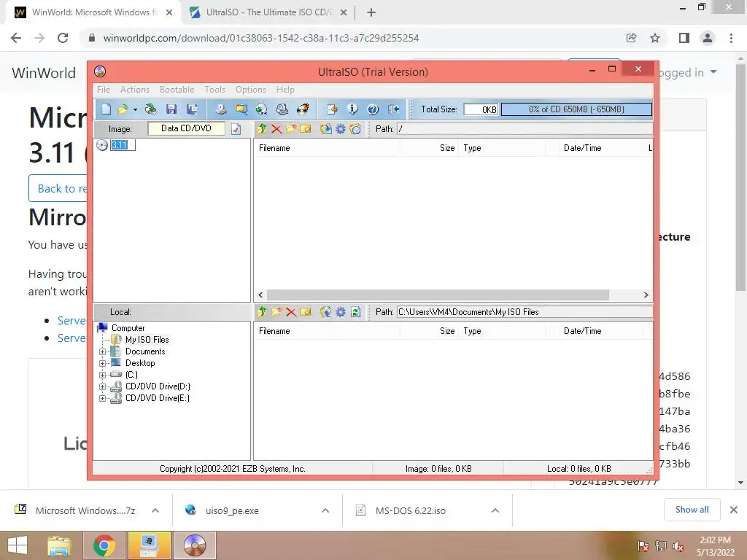Screen dimensions: 747x560
Task: Select Computer root in local tree
Action: pos(128,328)
